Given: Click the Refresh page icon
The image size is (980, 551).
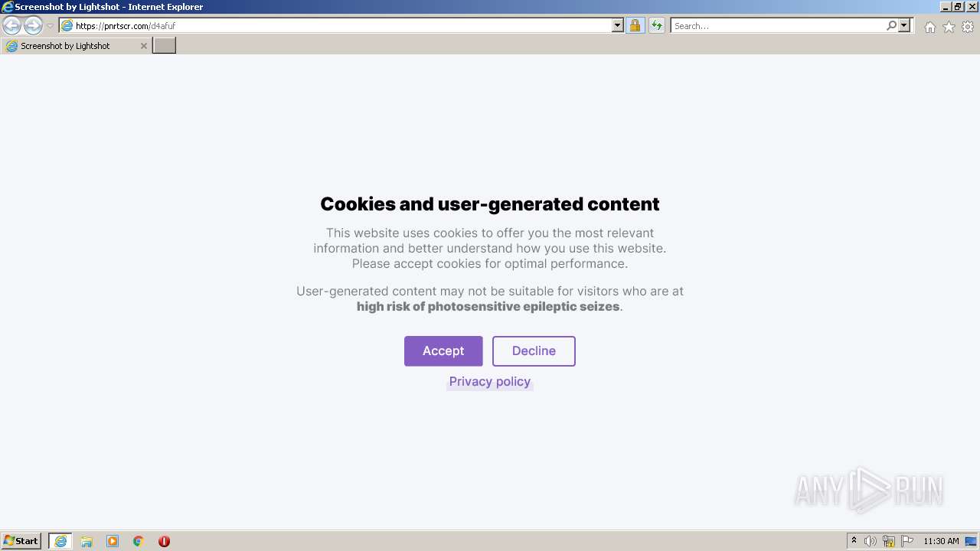Looking at the screenshot, I should [x=657, y=25].
